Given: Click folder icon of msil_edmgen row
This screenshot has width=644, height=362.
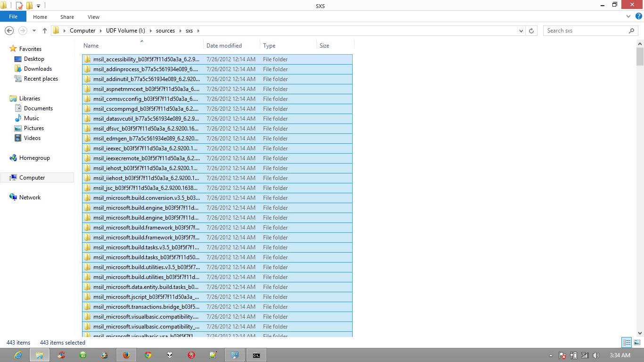Looking at the screenshot, I should [x=87, y=139].
